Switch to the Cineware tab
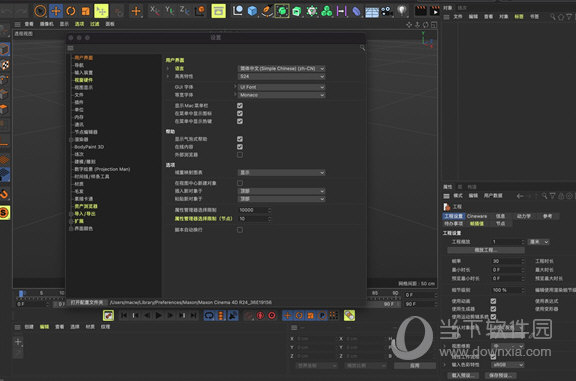Screen dimensions: 576x381 click(x=477, y=216)
